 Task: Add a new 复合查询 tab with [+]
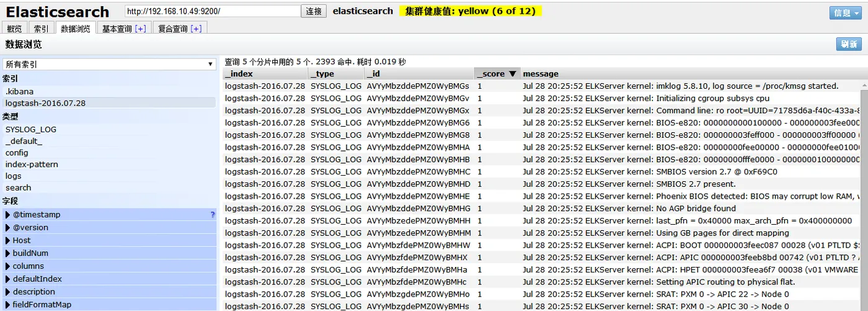point(196,29)
